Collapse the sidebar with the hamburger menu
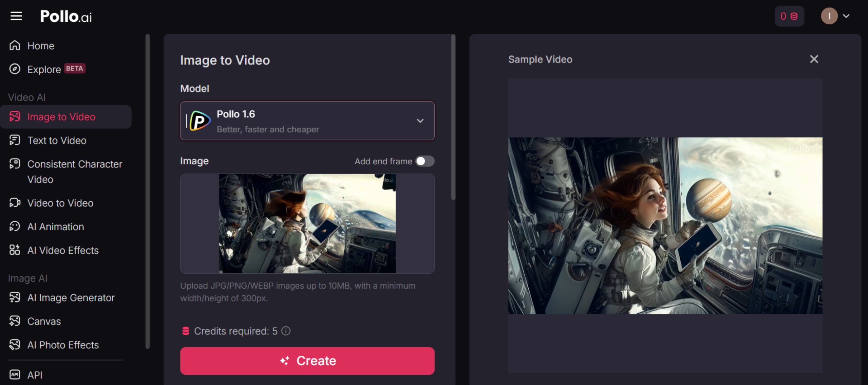868x385 pixels. pos(16,16)
